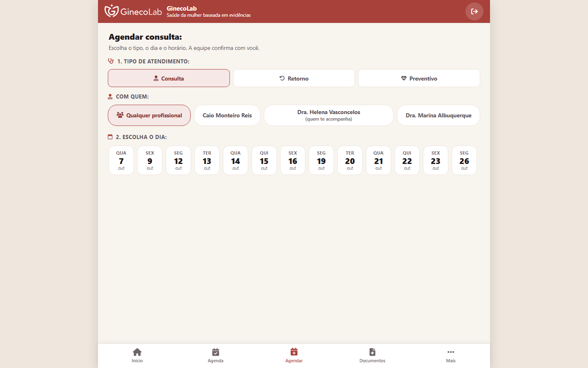This screenshot has width=588, height=368.
Task: Click the logout icon in the header
Action: pyautogui.click(x=474, y=11)
